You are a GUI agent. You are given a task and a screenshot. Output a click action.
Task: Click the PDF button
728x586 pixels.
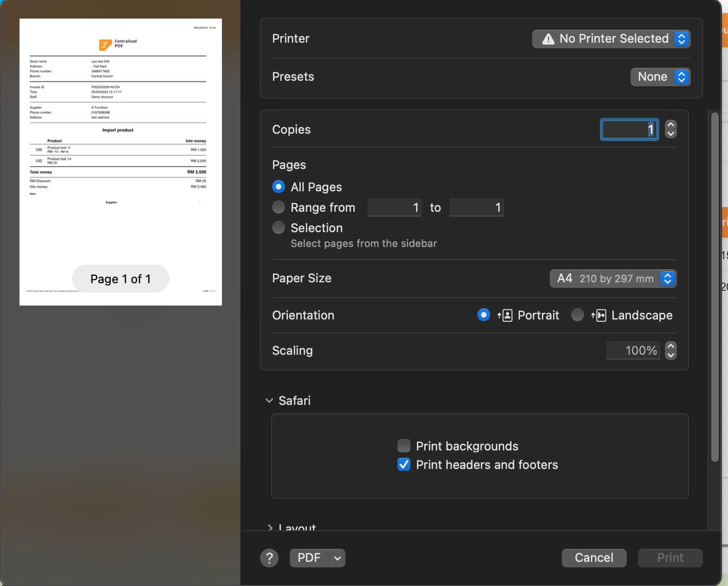(309, 558)
